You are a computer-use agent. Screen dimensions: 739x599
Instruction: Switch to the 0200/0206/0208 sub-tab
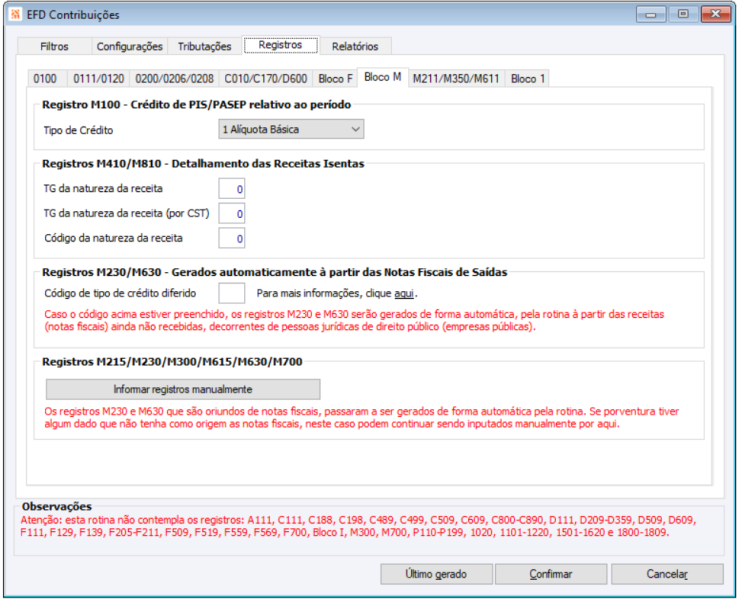point(174,78)
